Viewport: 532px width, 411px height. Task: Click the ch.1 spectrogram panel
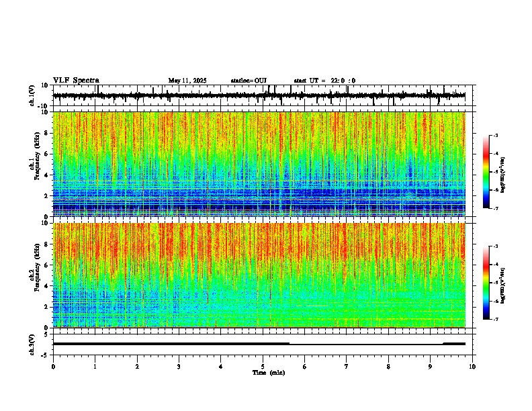click(x=259, y=164)
